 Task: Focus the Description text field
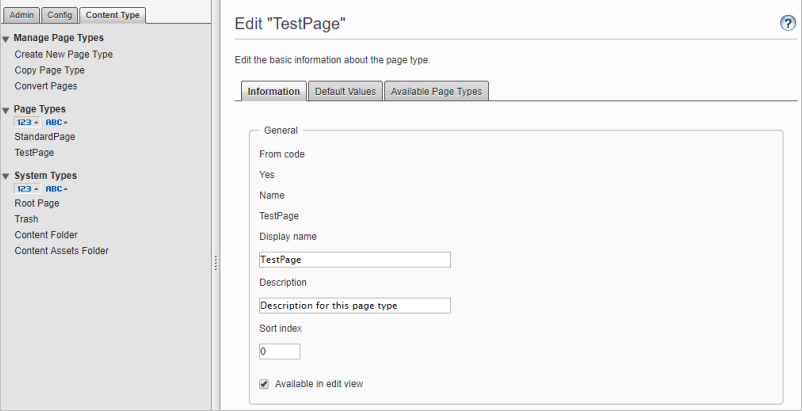click(355, 306)
